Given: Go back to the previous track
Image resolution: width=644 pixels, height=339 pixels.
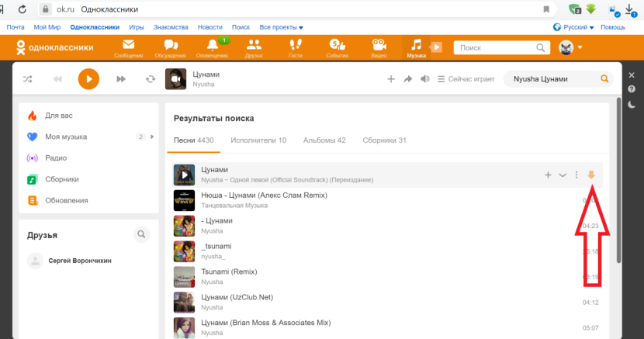Looking at the screenshot, I should [57, 79].
